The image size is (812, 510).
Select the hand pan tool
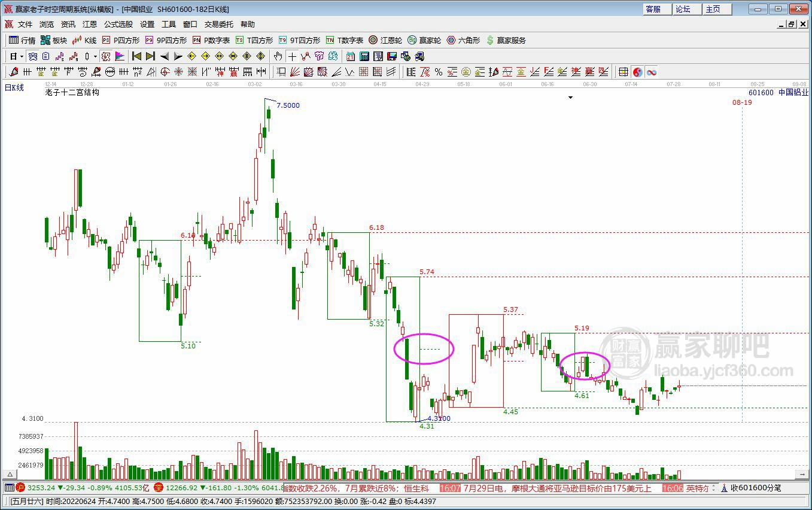coord(278,56)
